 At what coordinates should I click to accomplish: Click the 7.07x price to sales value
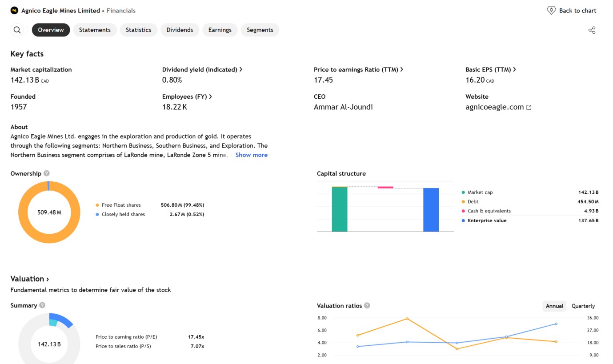pos(197,346)
